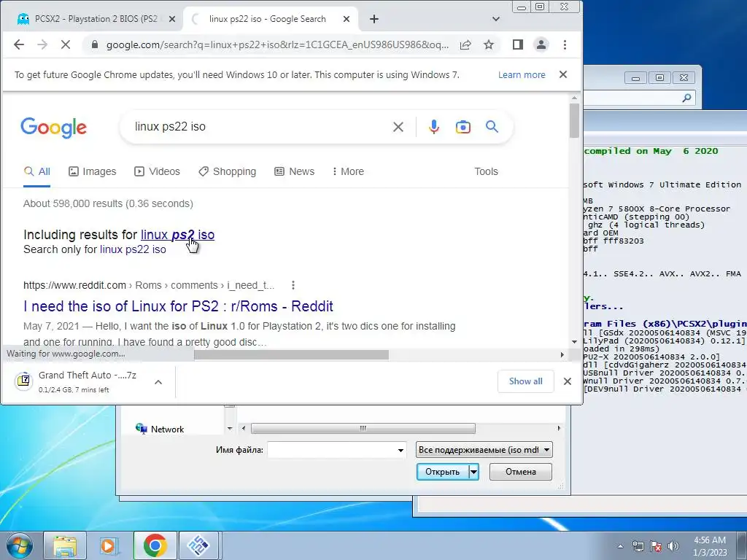Expand the Открыть button's split dropdown arrow
747x560 pixels.
click(x=473, y=472)
